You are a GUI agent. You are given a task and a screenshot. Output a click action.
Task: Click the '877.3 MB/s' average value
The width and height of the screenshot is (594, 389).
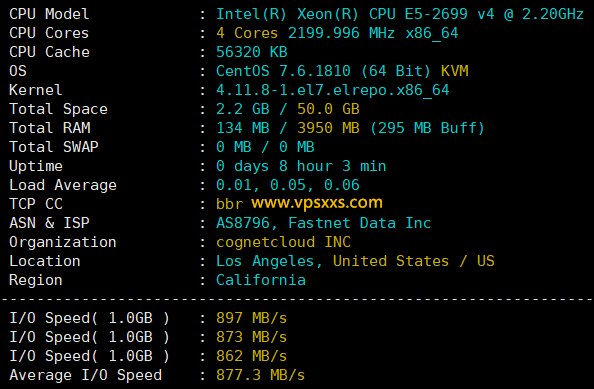tap(261, 375)
